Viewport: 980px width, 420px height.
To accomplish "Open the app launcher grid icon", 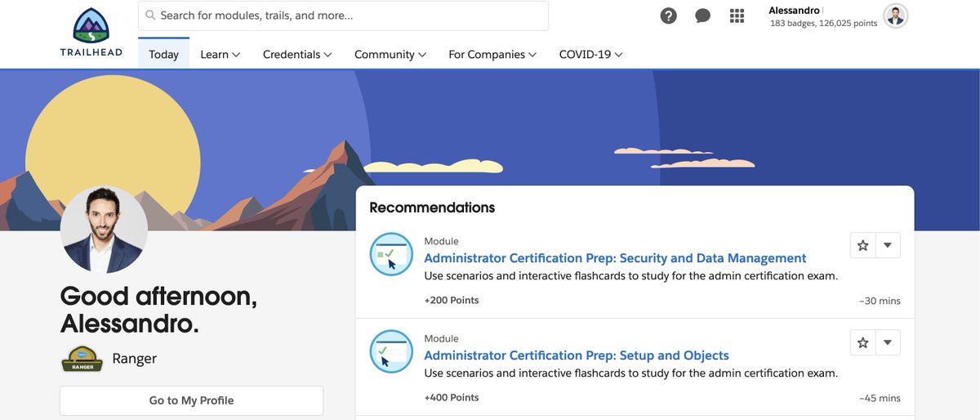I will (x=737, y=16).
